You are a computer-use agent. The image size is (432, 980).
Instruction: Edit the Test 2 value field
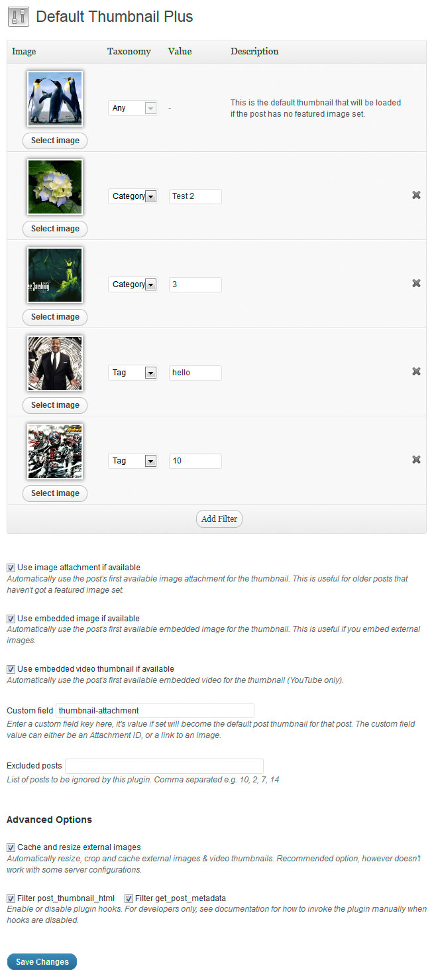tap(195, 196)
